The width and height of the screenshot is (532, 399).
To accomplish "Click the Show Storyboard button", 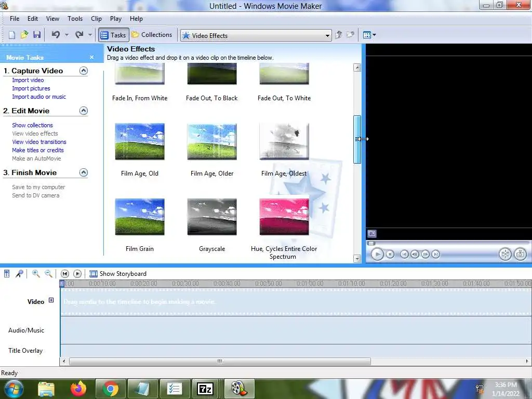I will (118, 273).
